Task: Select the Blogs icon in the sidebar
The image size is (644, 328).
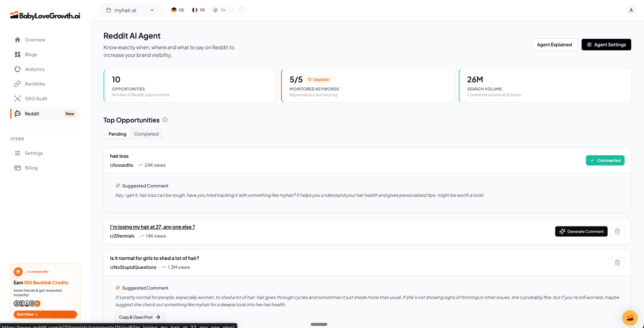Action: [x=17, y=54]
